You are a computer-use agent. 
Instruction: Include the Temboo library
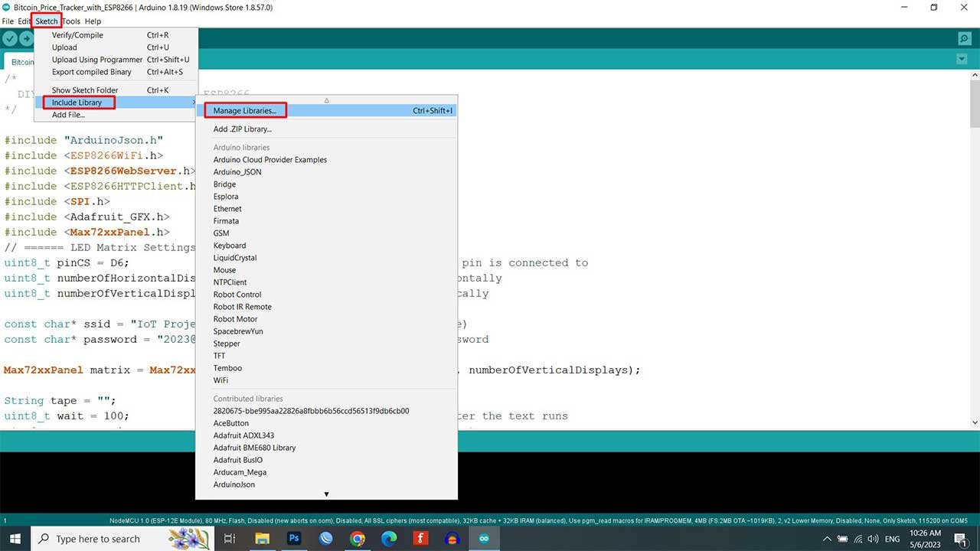click(328, 368)
